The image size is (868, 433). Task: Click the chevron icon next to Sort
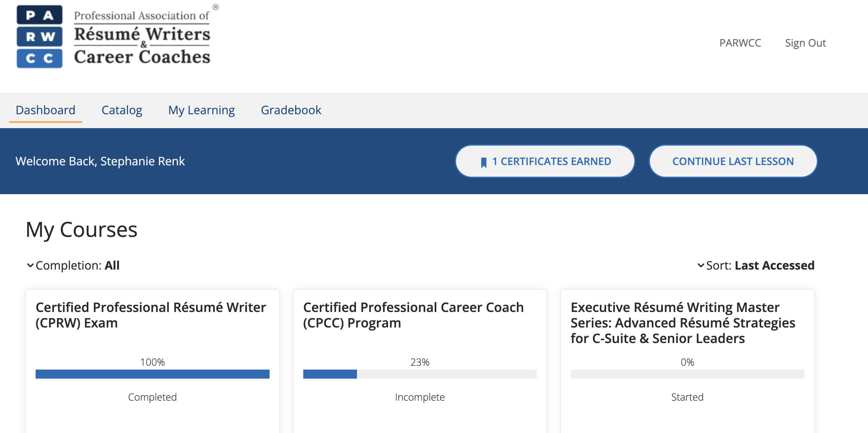tap(701, 265)
